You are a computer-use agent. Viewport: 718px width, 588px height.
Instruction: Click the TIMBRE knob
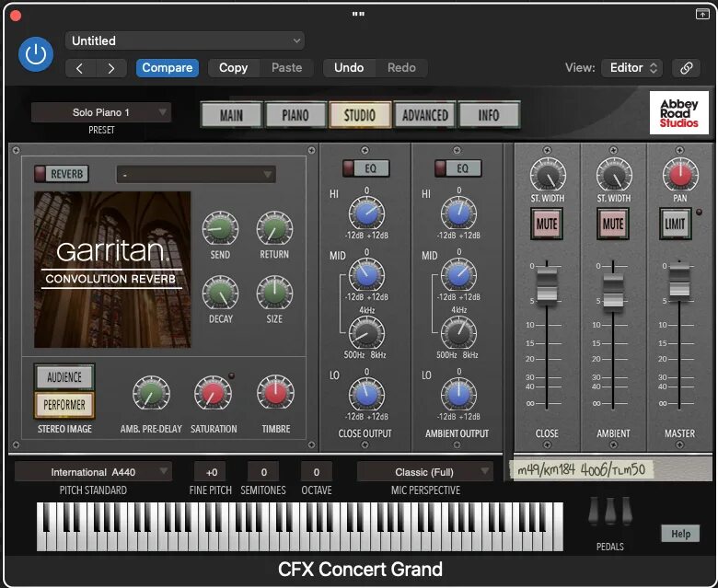(275, 393)
